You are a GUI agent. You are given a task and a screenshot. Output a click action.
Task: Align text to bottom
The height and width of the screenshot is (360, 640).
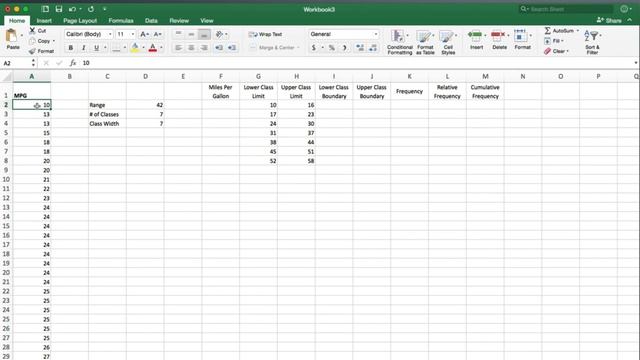click(204, 34)
